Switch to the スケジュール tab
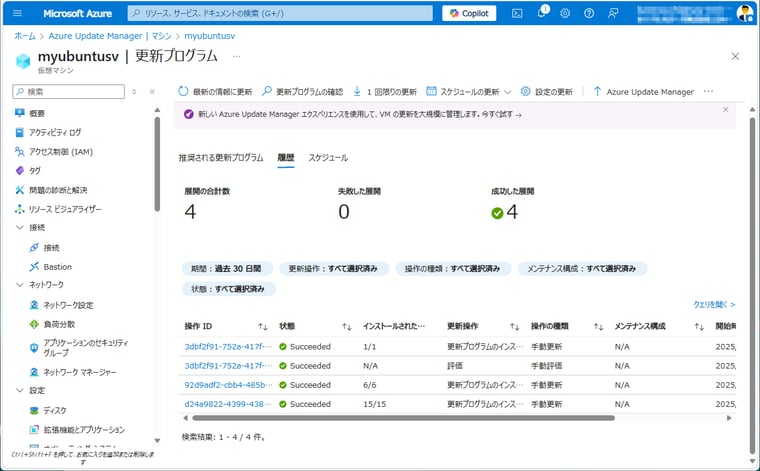760x471 pixels. 328,157
